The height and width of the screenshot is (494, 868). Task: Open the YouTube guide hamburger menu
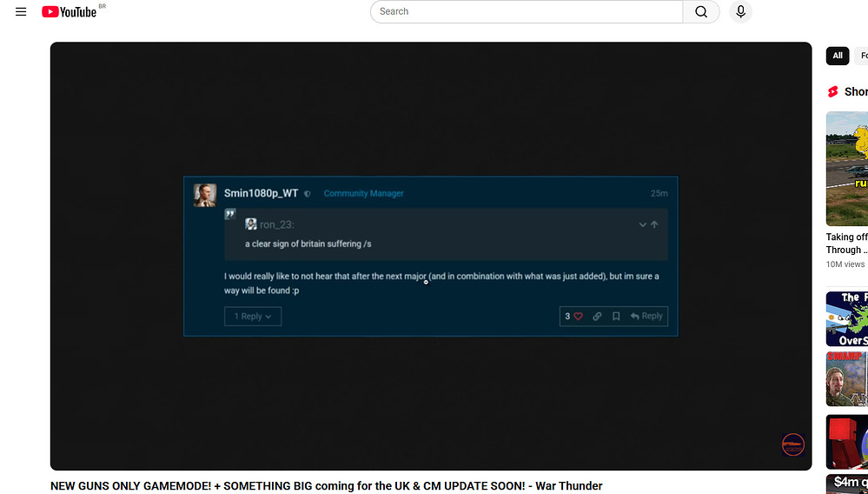click(21, 12)
